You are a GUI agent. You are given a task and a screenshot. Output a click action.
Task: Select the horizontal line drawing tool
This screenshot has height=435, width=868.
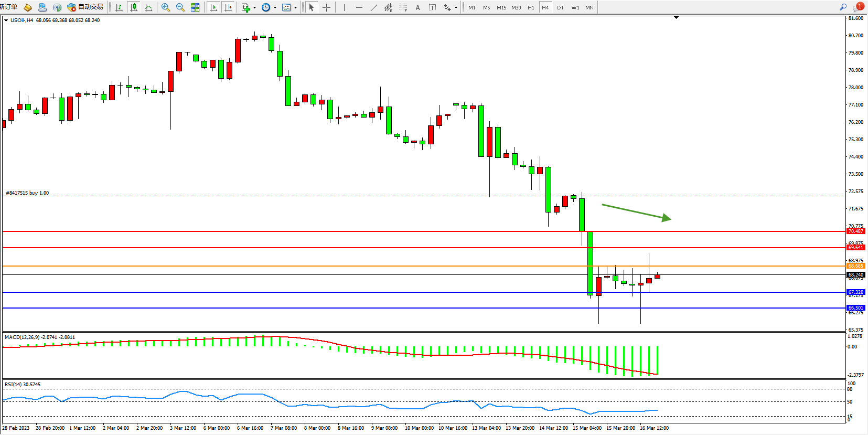point(359,7)
